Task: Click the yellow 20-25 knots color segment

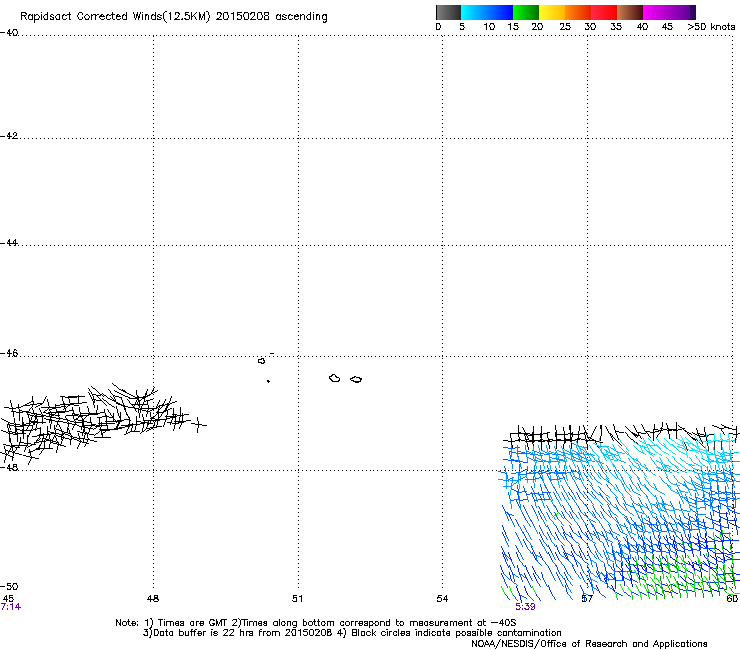Action: [x=552, y=12]
